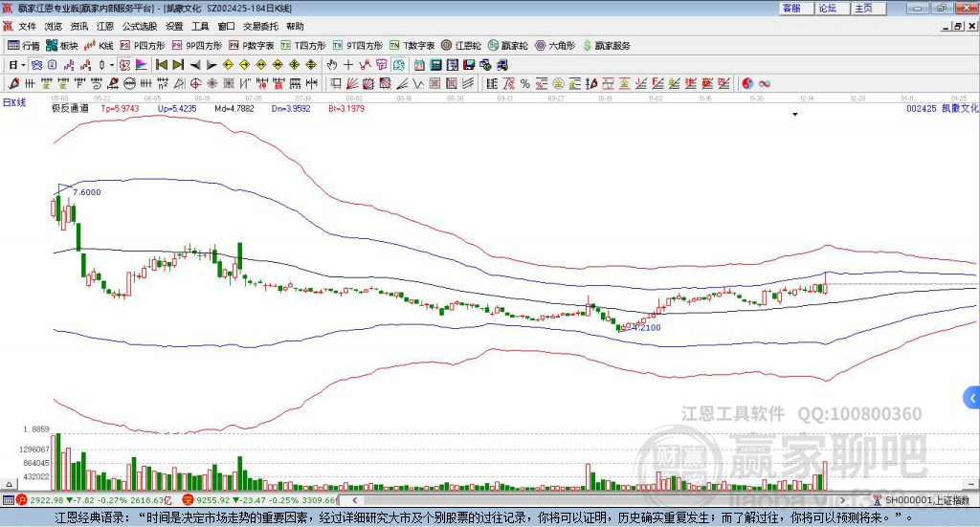Click the Up=5.4235 indicator value
Image resolution: width=980 pixels, height=527 pixels.
pos(177,108)
